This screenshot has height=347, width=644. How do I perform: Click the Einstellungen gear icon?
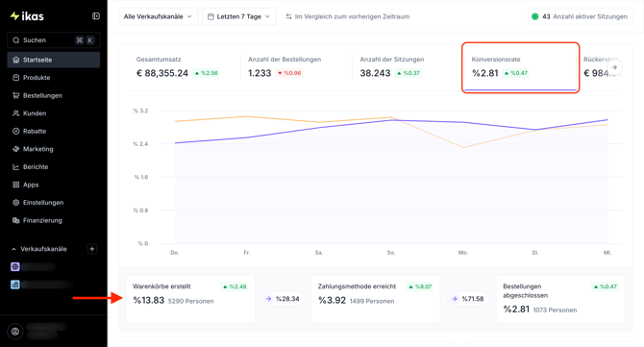[x=16, y=203]
